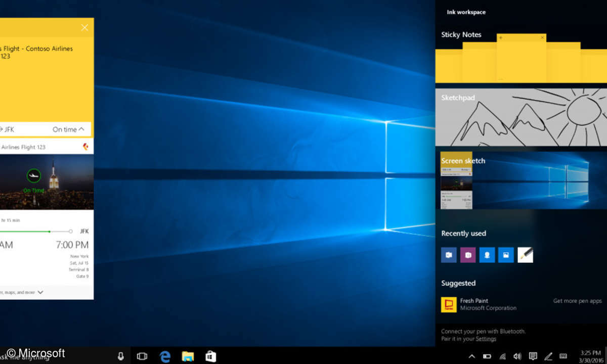This screenshot has height=364, width=607.
Task: Open the network Wi-Fi tray icon
Action: (502, 356)
